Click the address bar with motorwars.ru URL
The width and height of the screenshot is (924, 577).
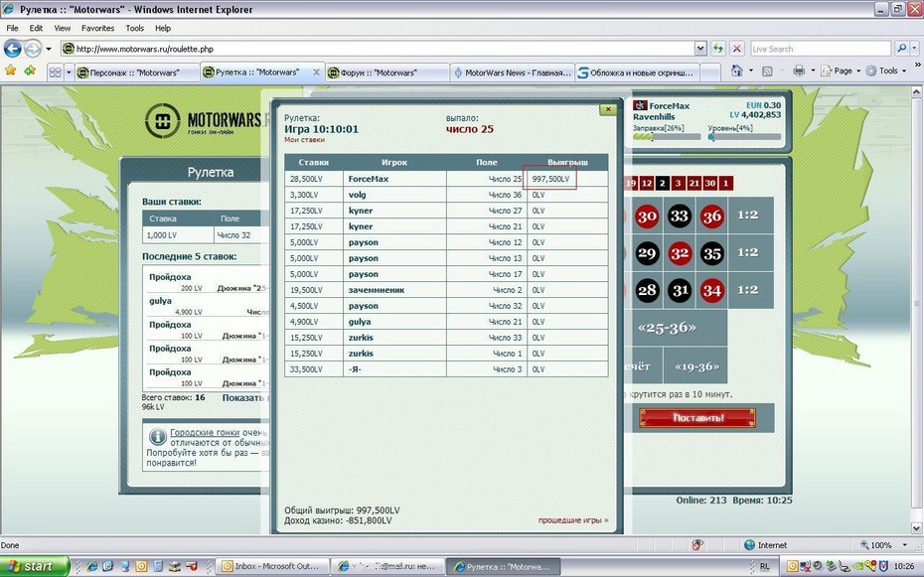378,49
